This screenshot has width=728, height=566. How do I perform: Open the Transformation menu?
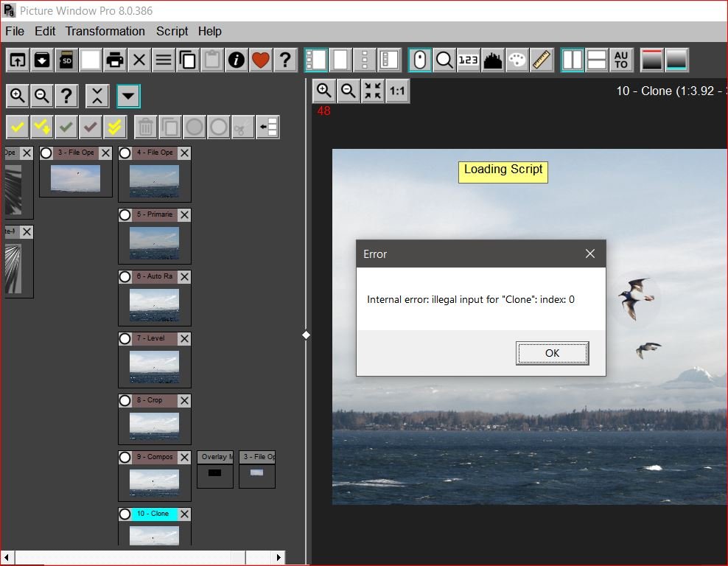(x=105, y=31)
